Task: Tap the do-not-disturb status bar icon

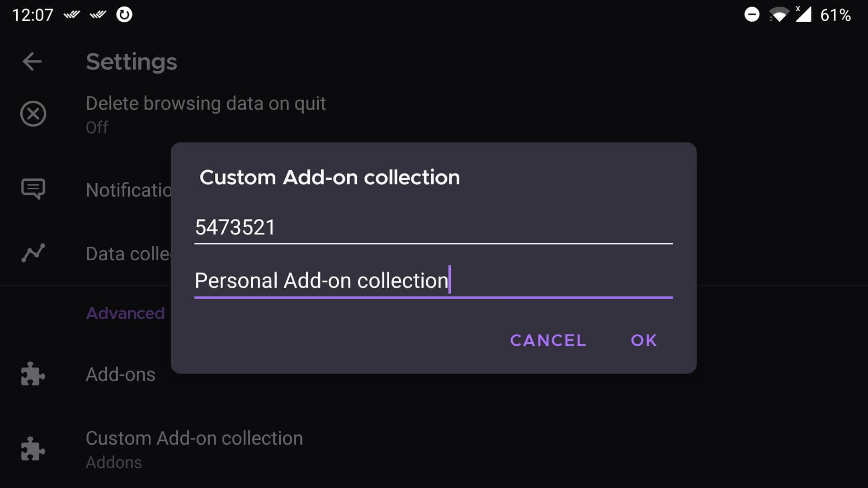Action: click(751, 15)
